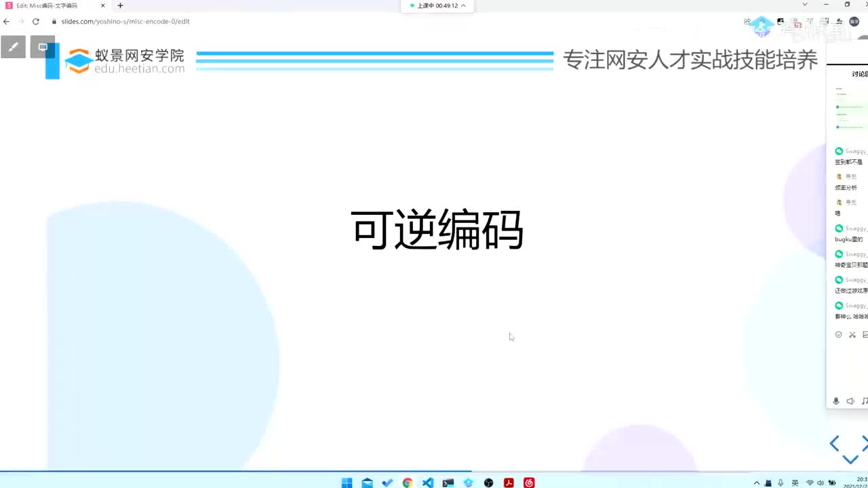This screenshot has width=868, height=488.
Task: Go down to the next vertical slide
Action: click(x=850, y=460)
